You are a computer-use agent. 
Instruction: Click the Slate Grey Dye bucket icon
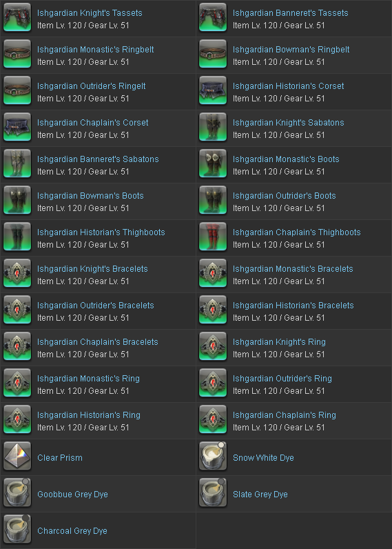tap(213, 492)
